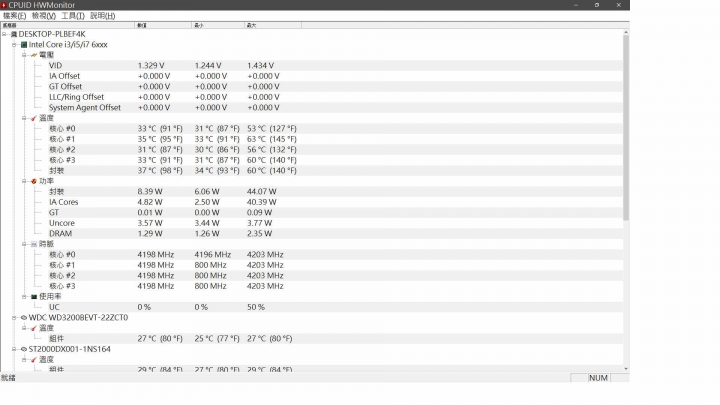Select the IA Offset row
This screenshot has height=405, width=720.
click(x=335, y=76)
